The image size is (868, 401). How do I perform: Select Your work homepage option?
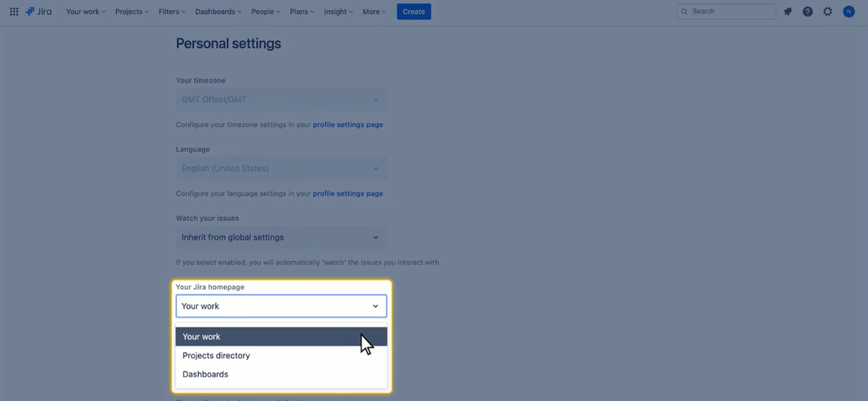pyautogui.click(x=281, y=336)
